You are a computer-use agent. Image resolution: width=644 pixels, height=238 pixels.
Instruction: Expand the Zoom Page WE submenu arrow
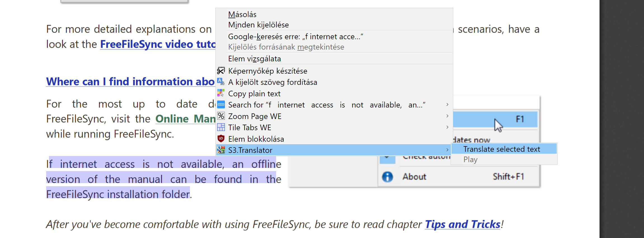pos(447,116)
